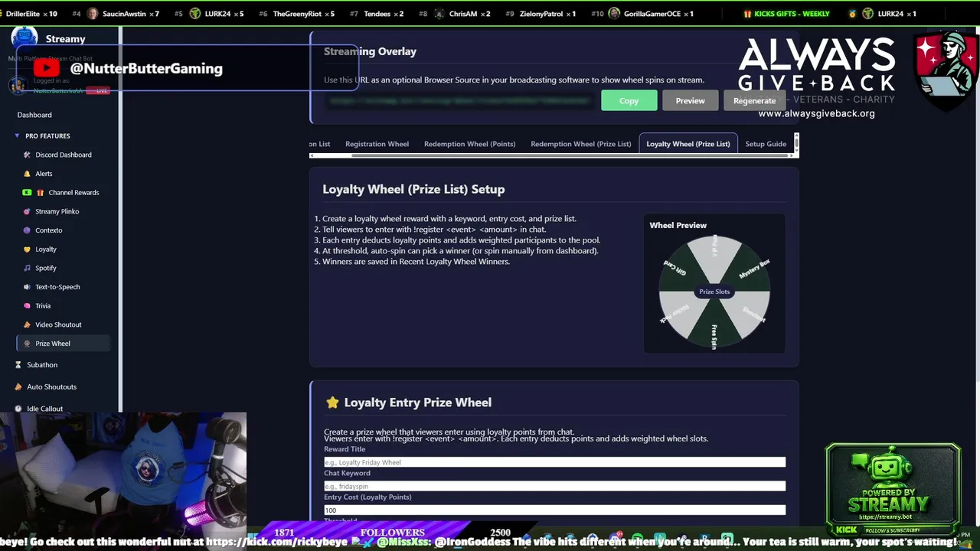This screenshot has height=551, width=980.
Task: Click the Prize Wheel sidebar icon
Action: tap(27, 344)
